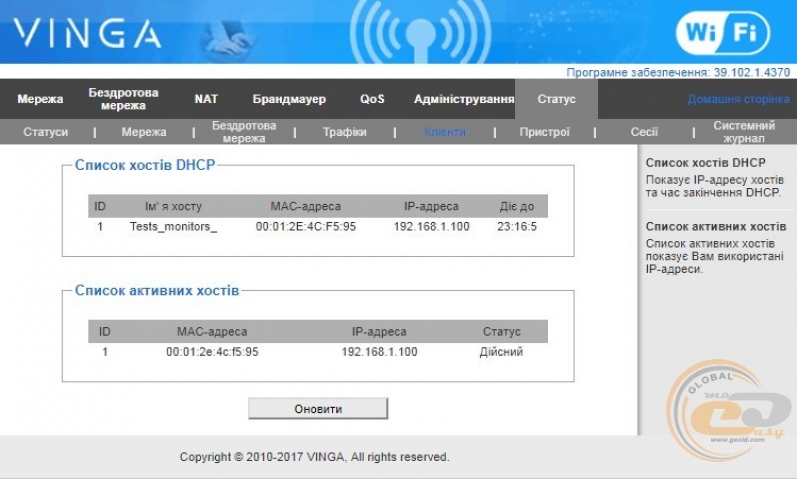Viewport: 797px width, 479px height.
Task: Open the NAT menu
Action: point(206,99)
